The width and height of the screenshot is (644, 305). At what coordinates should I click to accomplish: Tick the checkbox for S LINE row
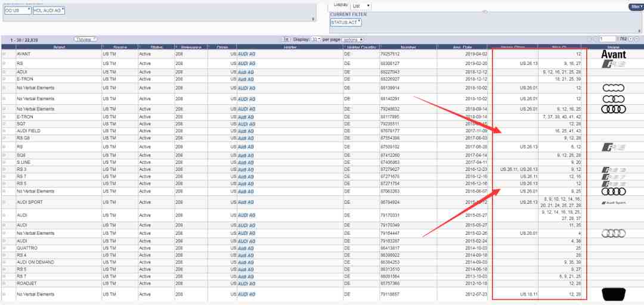click(5, 162)
